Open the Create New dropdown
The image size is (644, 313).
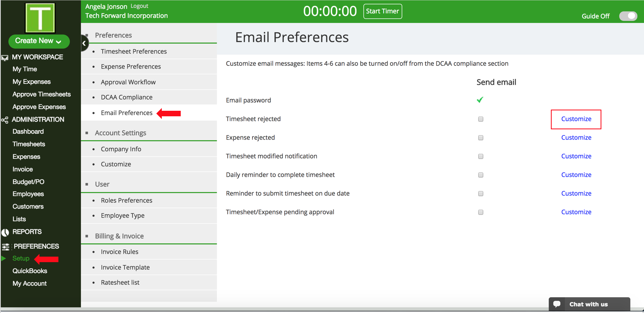(39, 41)
